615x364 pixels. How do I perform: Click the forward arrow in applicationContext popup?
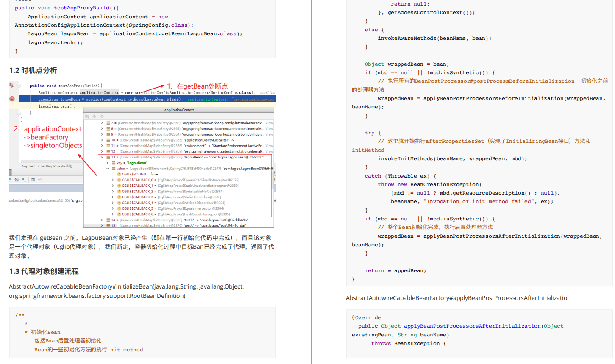(102, 116)
